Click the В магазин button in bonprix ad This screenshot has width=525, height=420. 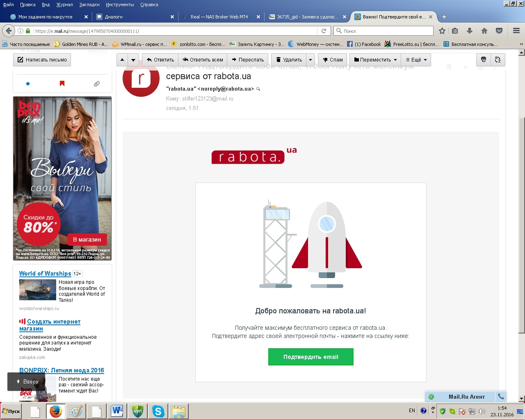click(87, 240)
